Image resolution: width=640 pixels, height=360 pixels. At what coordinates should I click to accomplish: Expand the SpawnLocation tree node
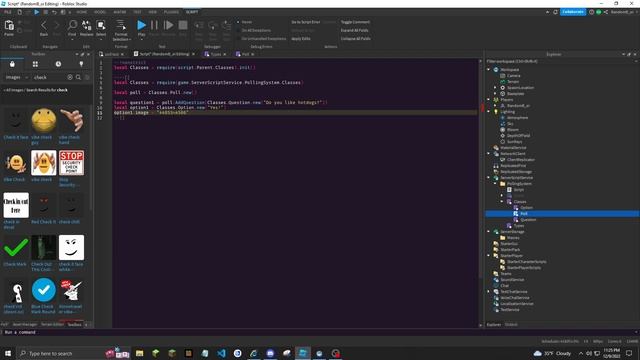point(496,88)
